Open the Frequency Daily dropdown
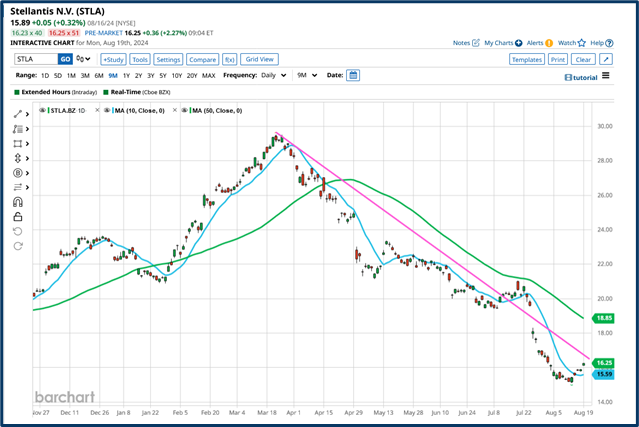The width and height of the screenshot is (639, 427). pos(273,75)
